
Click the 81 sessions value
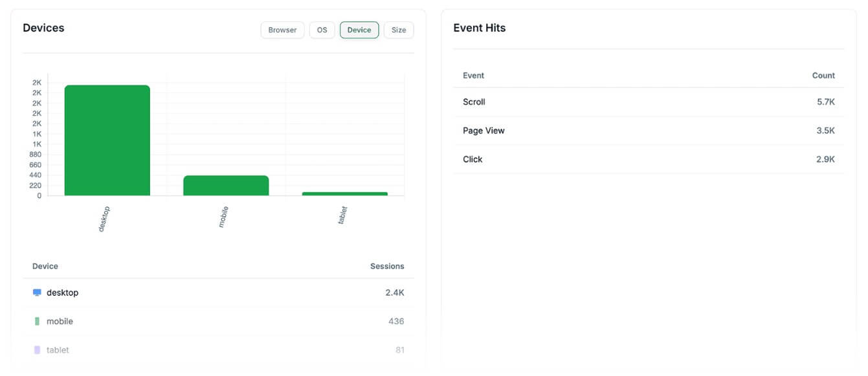tap(400, 350)
